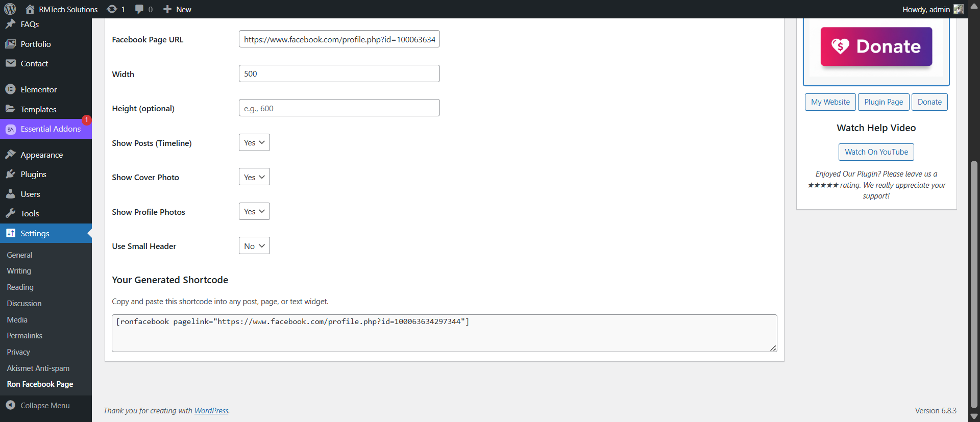Viewport: 980px width, 422px height.
Task: Open the comments bubble icon
Action: (x=139, y=9)
